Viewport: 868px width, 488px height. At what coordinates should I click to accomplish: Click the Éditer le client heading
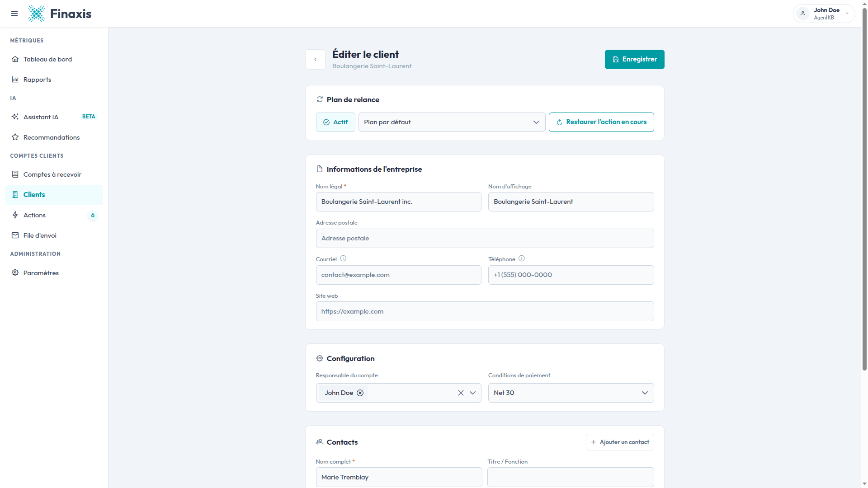pos(365,54)
